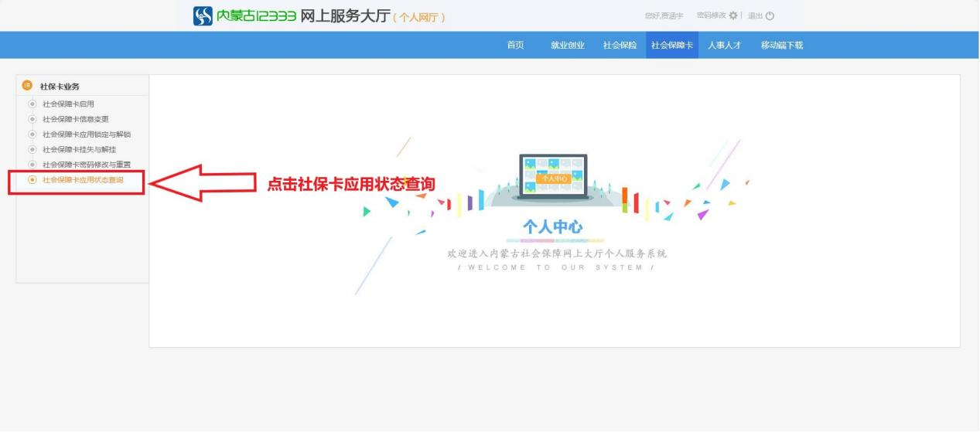980x432 pixels.
Task: Select the 社会保障卡启用 bullet icon
Action: click(32, 104)
